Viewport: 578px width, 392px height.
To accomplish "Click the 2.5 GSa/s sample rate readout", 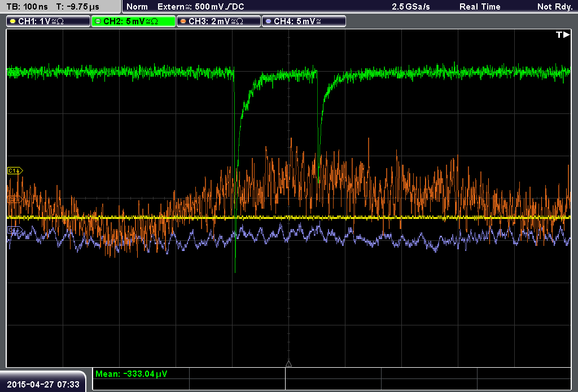I will (x=411, y=7).
